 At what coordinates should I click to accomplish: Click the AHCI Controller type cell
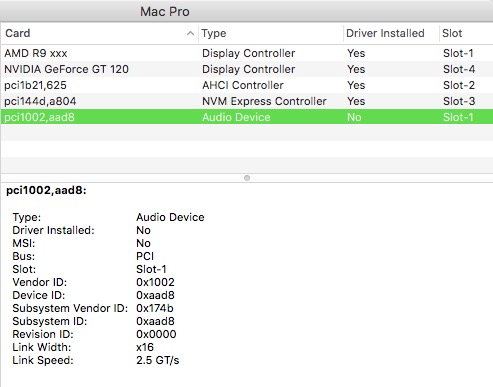tap(243, 85)
